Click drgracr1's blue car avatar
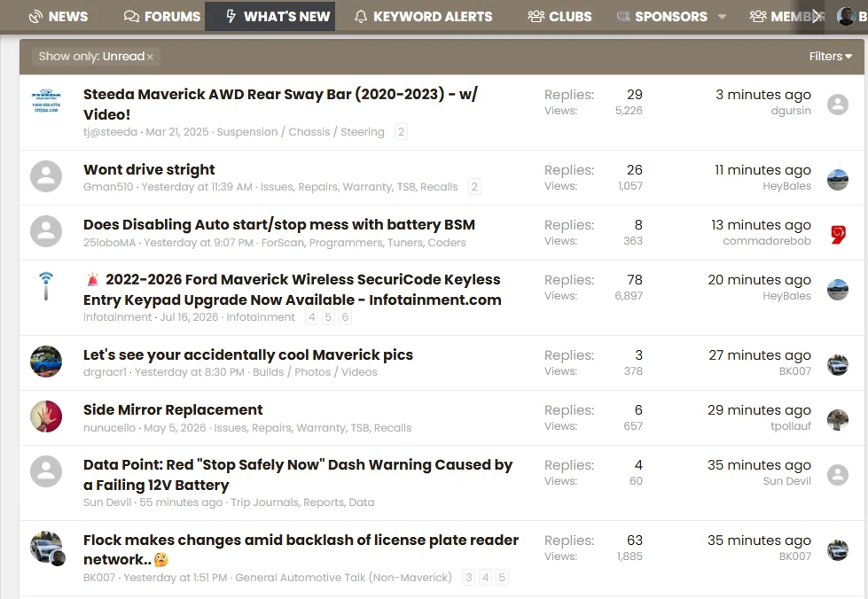 click(x=46, y=362)
